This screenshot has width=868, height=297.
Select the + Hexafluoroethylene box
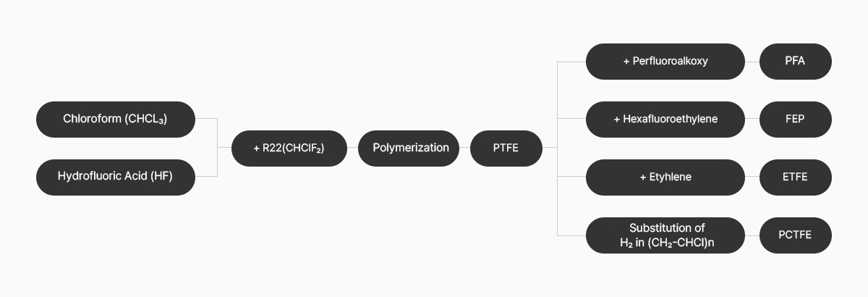click(x=665, y=120)
